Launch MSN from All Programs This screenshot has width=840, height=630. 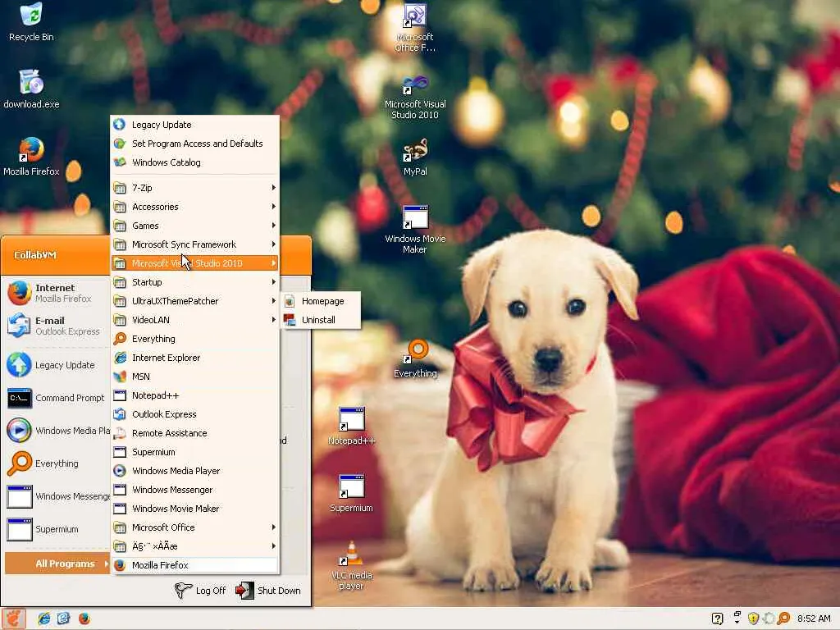tap(195, 377)
